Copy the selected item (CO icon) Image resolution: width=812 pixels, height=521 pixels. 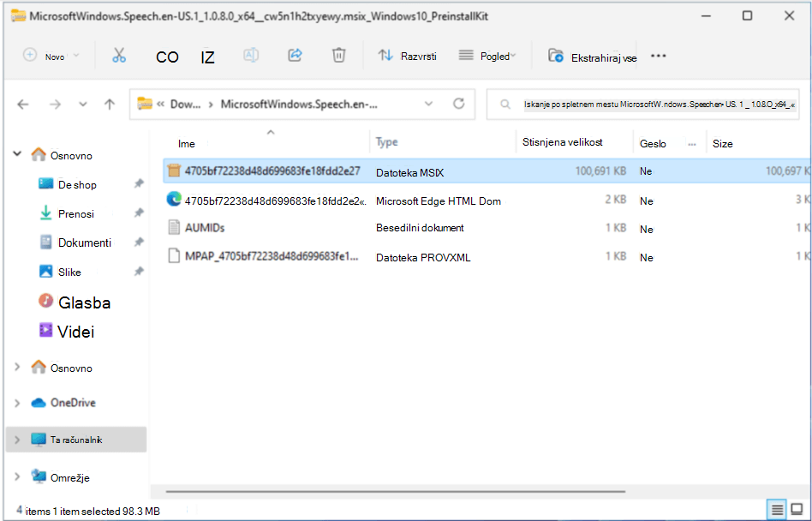pyautogui.click(x=167, y=57)
